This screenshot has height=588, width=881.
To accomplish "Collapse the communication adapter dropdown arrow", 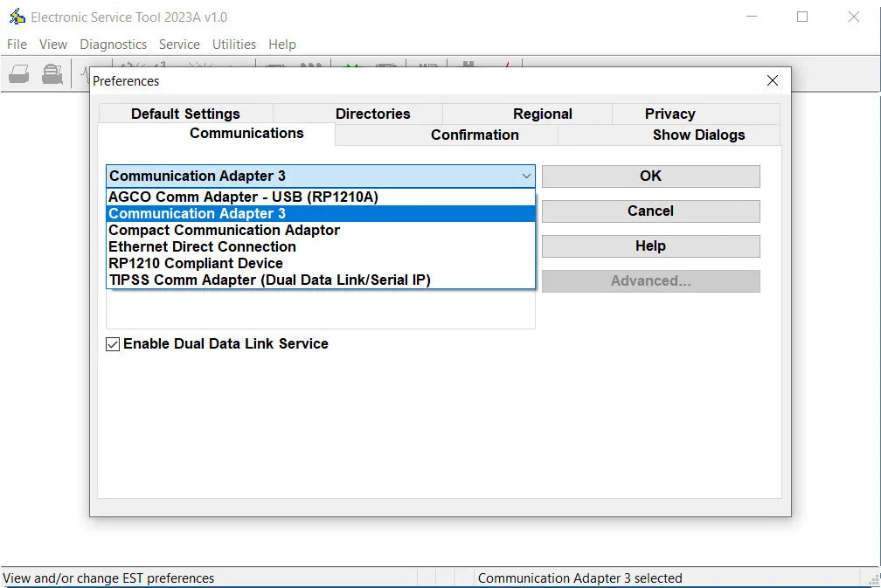I will [x=526, y=176].
